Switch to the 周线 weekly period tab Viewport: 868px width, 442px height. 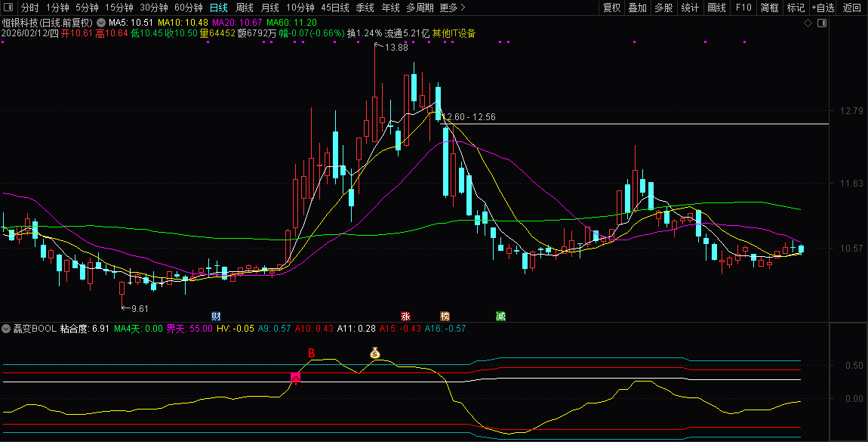click(245, 8)
